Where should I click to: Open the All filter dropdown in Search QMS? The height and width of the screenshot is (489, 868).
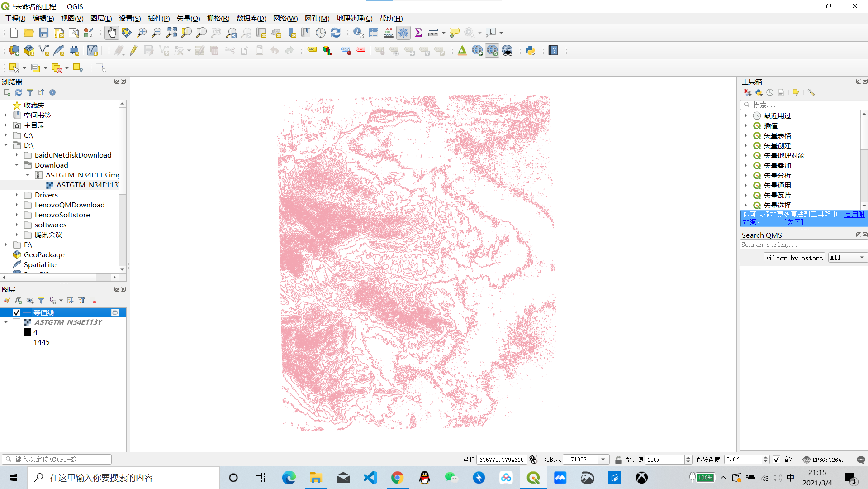pos(847,257)
